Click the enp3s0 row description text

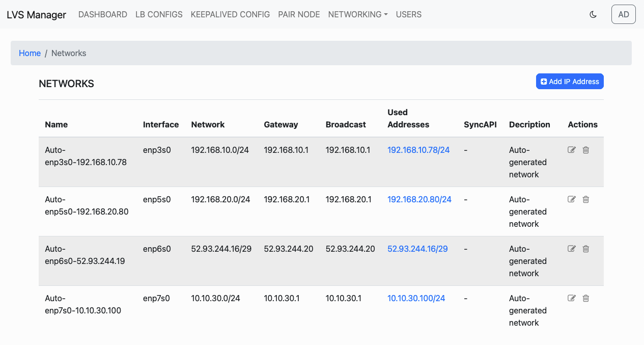coord(528,162)
